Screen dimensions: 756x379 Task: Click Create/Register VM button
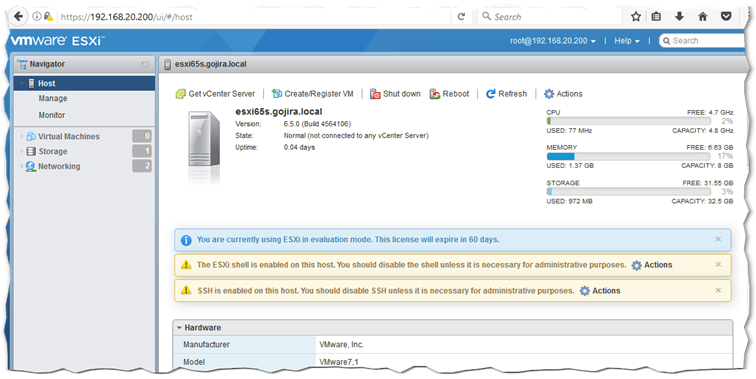(312, 94)
